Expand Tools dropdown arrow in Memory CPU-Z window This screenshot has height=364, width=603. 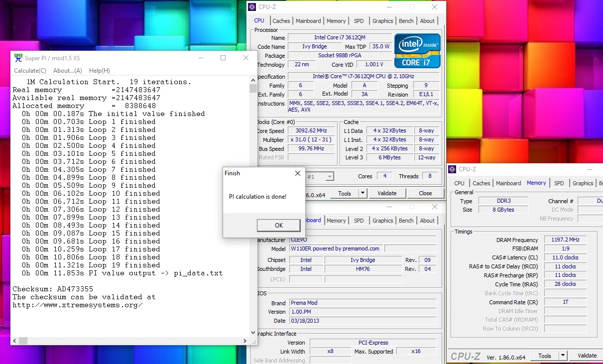click(x=563, y=356)
